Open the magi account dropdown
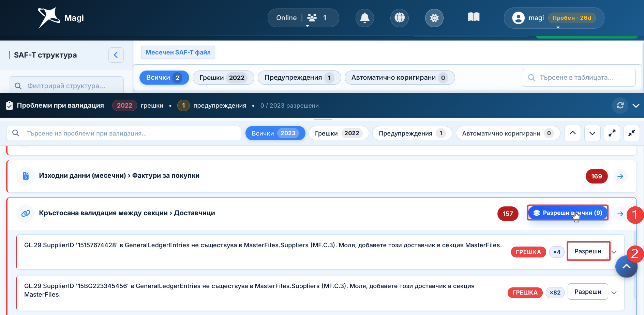Screen dimensions: 644x315 [554, 18]
